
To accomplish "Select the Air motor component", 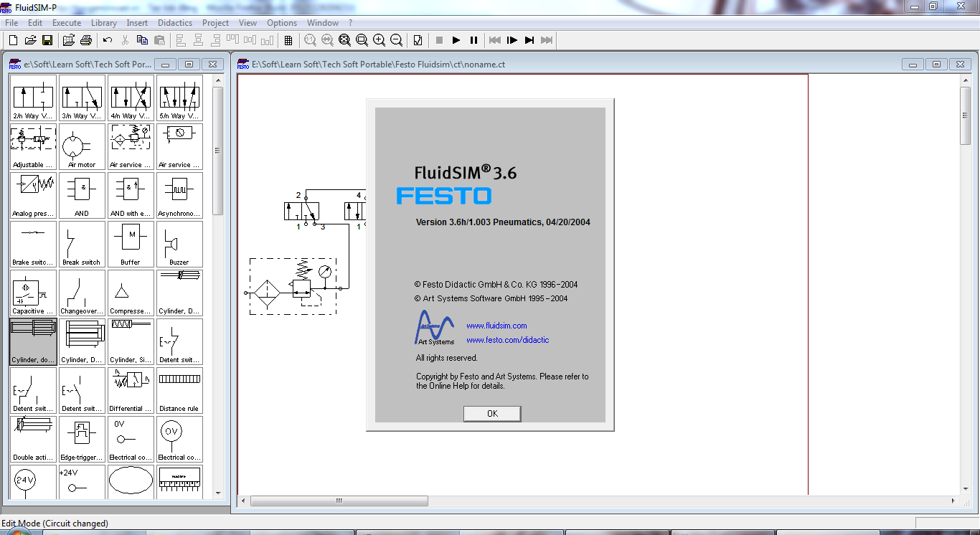I will 82,147.
